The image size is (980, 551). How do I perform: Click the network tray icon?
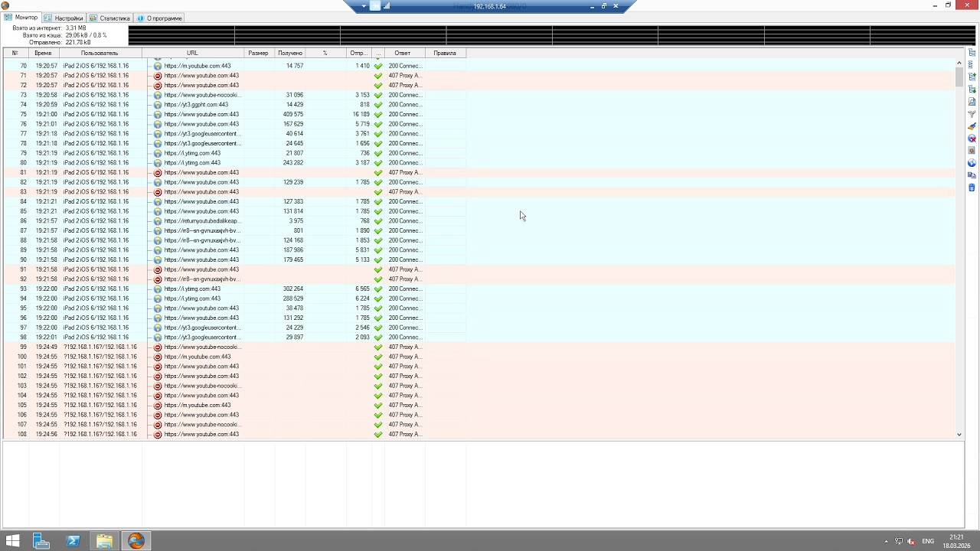point(899,541)
